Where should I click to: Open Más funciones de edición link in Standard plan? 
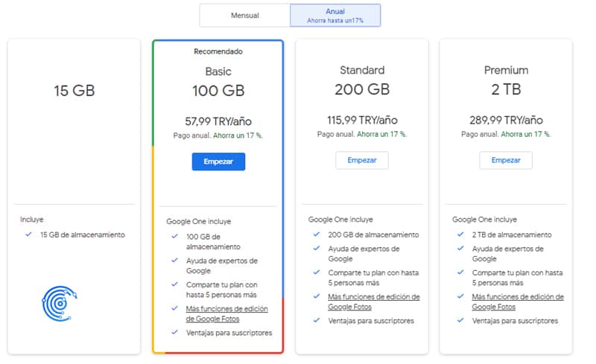point(374,301)
